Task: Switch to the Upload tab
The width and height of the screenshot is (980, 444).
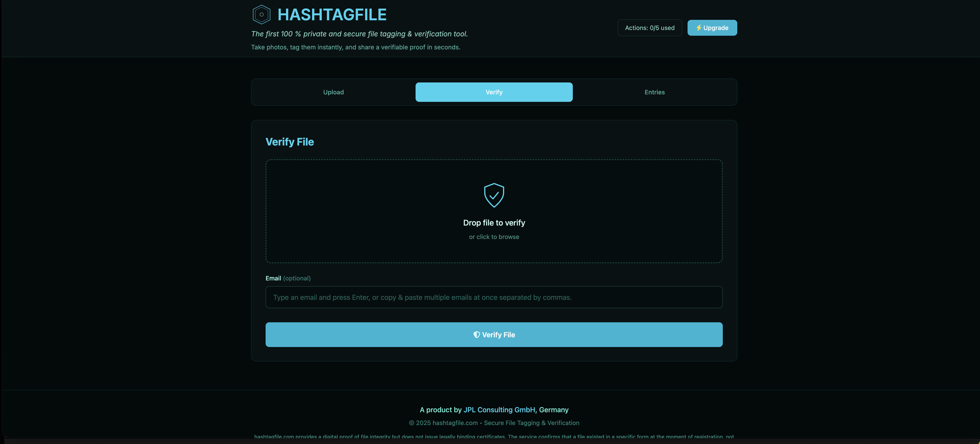Action: 333,92
